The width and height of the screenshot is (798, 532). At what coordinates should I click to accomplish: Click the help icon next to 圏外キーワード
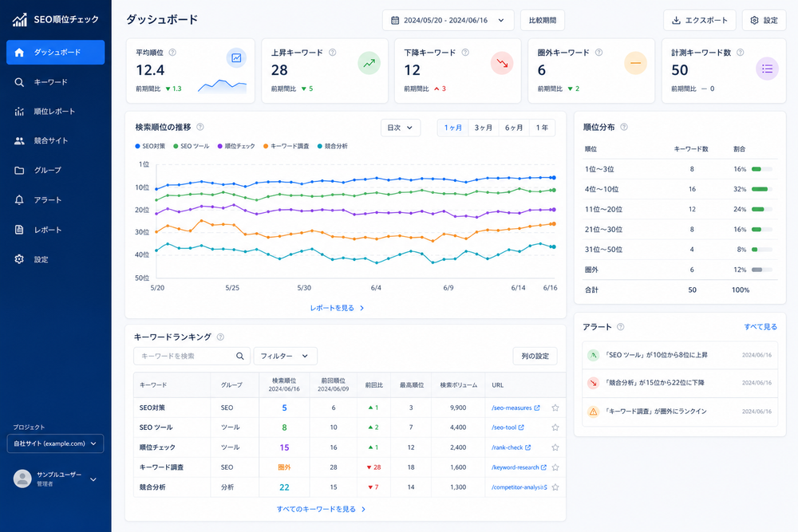tap(599, 53)
